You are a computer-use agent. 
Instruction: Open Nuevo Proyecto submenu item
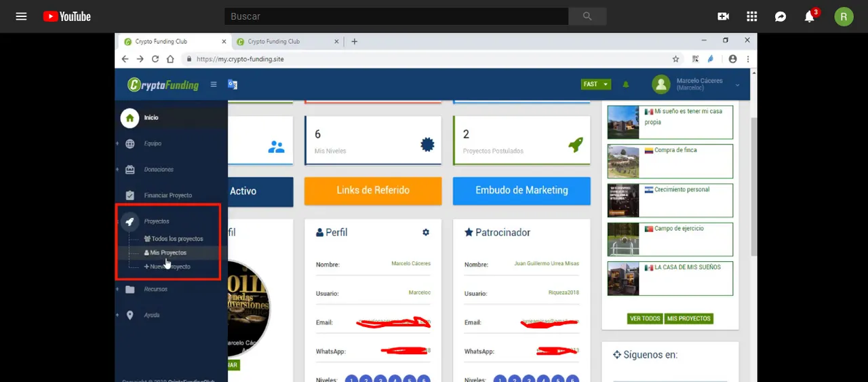tap(167, 267)
